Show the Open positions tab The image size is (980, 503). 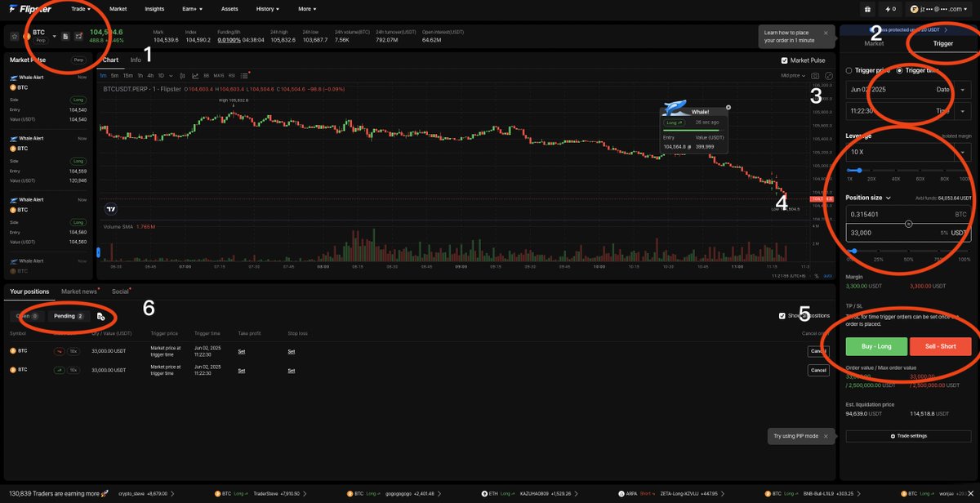pyautogui.click(x=27, y=316)
